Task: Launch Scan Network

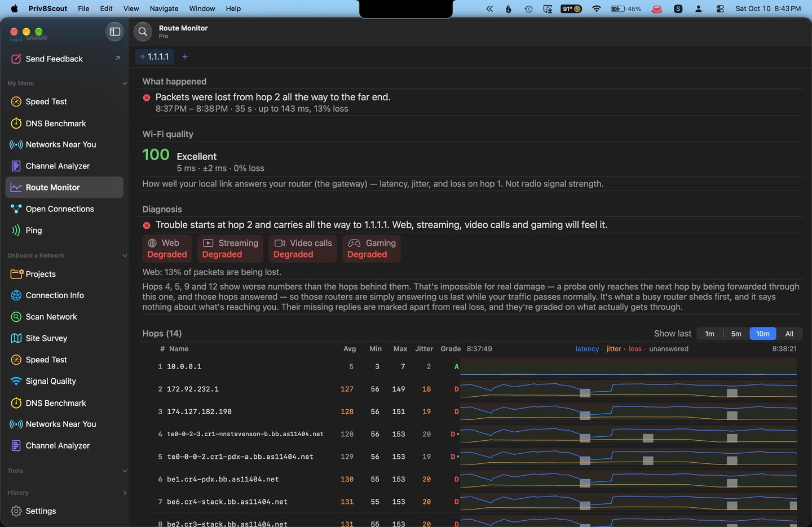Action: [65, 317]
